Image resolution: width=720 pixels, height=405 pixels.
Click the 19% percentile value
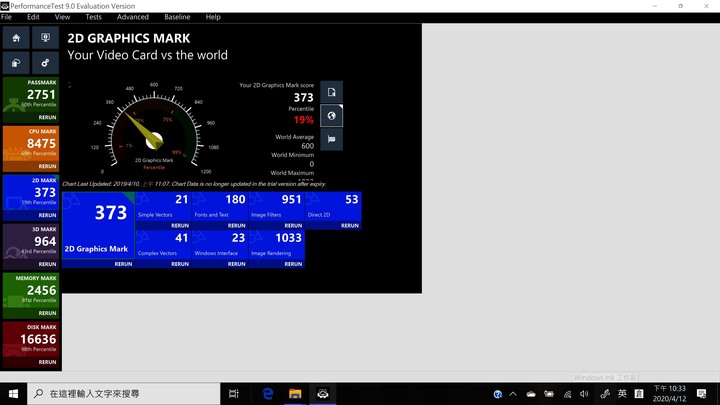click(304, 120)
